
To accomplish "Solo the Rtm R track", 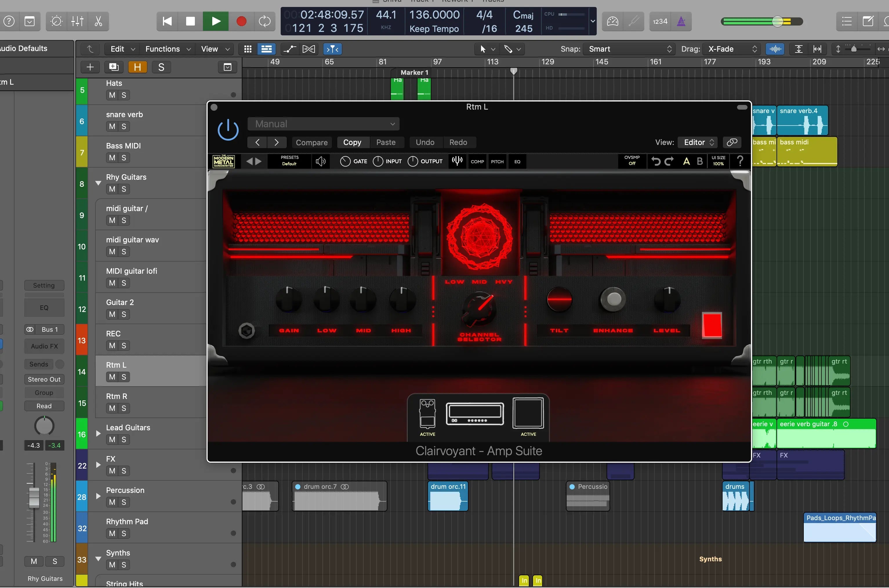I will click(x=124, y=408).
